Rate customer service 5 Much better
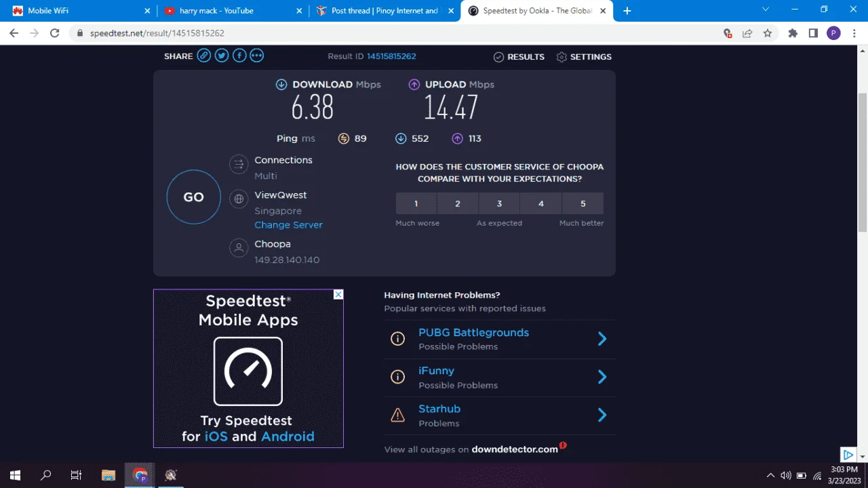 (x=583, y=203)
